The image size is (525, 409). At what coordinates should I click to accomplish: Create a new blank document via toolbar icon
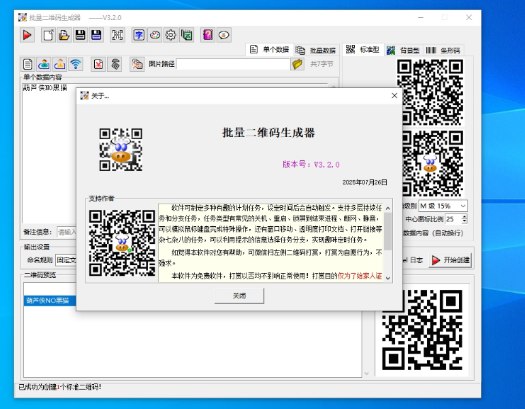[48, 35]
